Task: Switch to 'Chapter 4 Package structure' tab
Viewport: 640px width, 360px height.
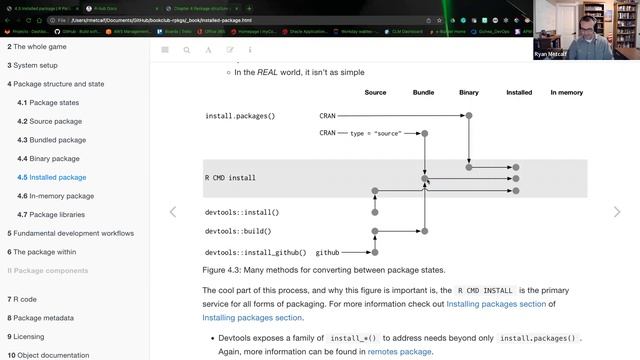Action: 202,8
